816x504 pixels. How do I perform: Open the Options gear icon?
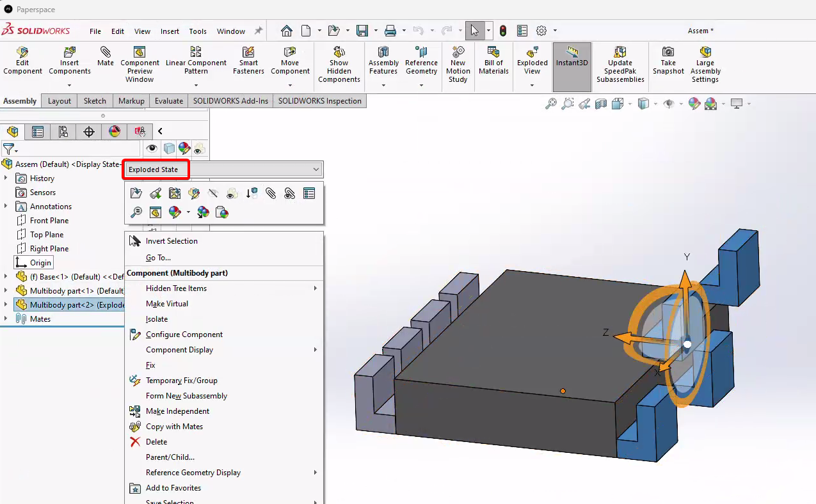coord(541,31)
